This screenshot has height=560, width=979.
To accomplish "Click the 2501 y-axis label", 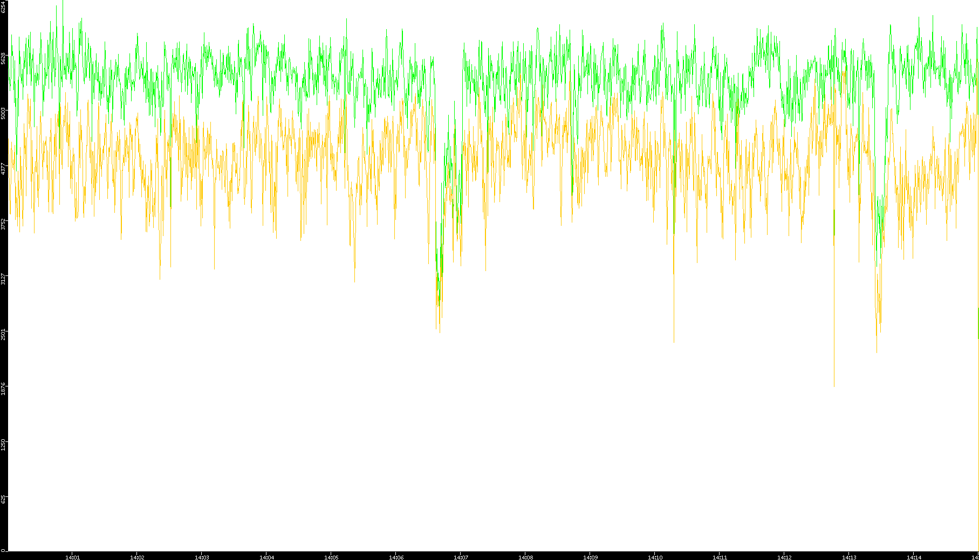I will point(3,334).
